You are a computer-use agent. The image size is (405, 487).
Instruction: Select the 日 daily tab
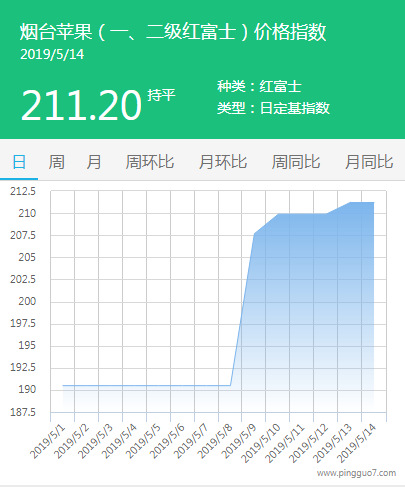(19, 162)
